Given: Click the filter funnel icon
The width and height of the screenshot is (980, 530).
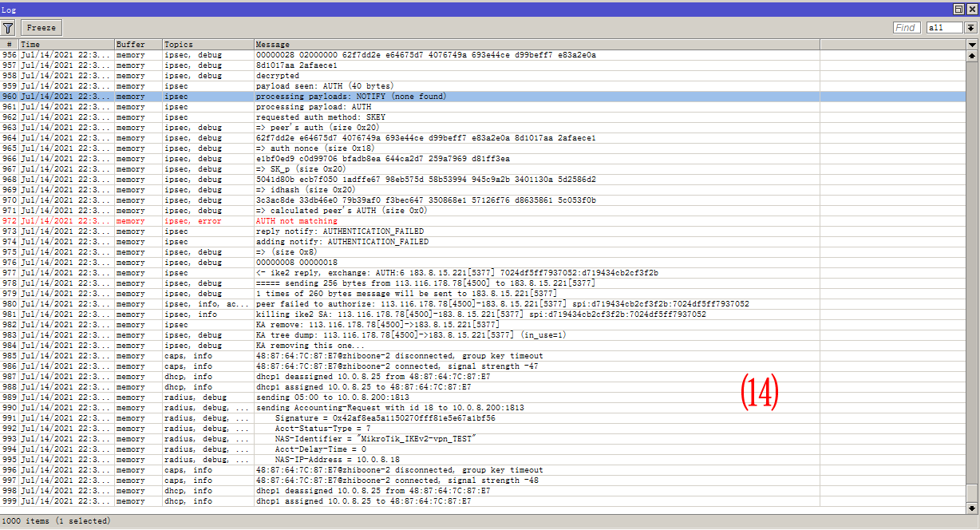Looking at the screenshot, I should [8, 26].
